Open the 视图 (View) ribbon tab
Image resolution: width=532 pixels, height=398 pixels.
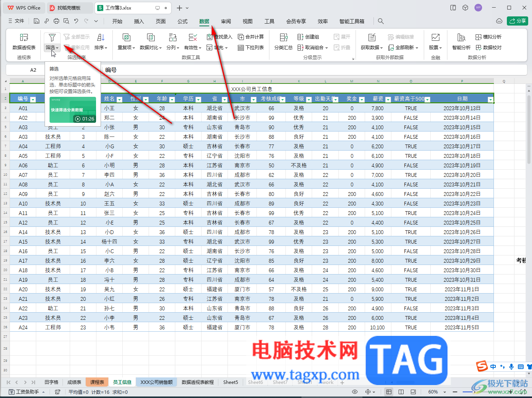(x=248, y=21)
